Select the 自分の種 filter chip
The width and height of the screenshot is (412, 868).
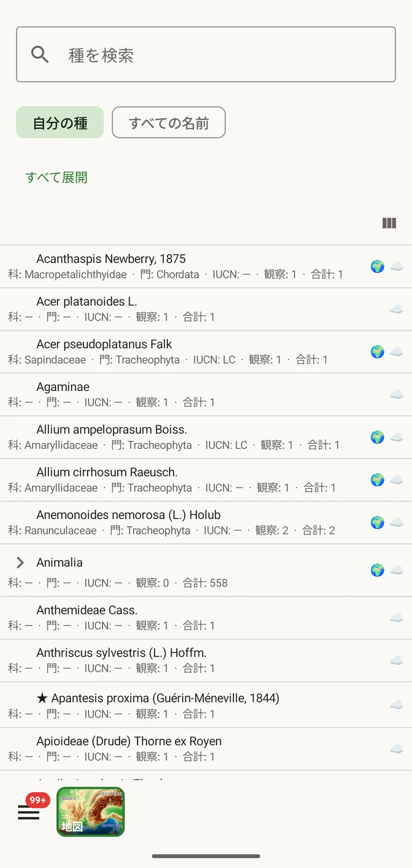tap(60, 122)
